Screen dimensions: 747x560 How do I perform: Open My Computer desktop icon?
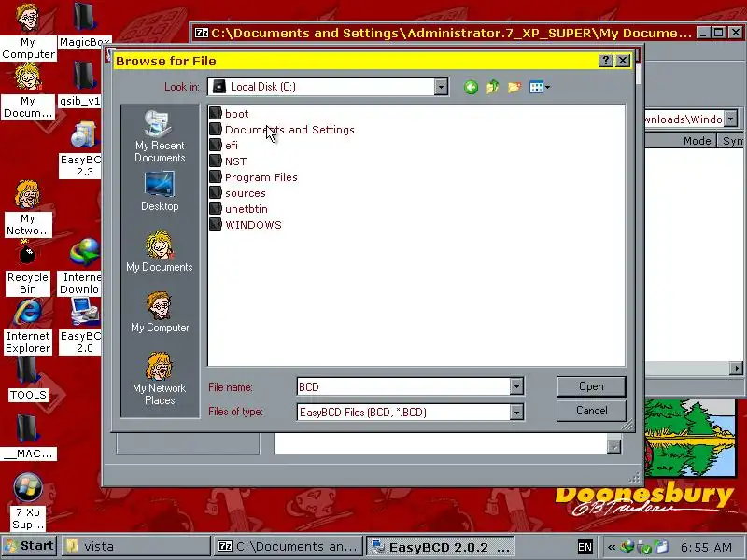28,31
